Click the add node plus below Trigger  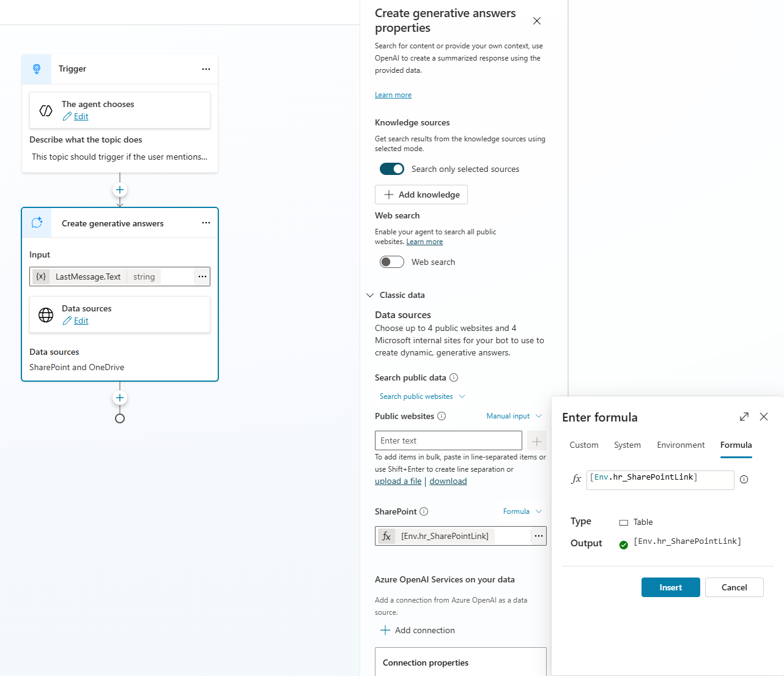coord(120,190)
